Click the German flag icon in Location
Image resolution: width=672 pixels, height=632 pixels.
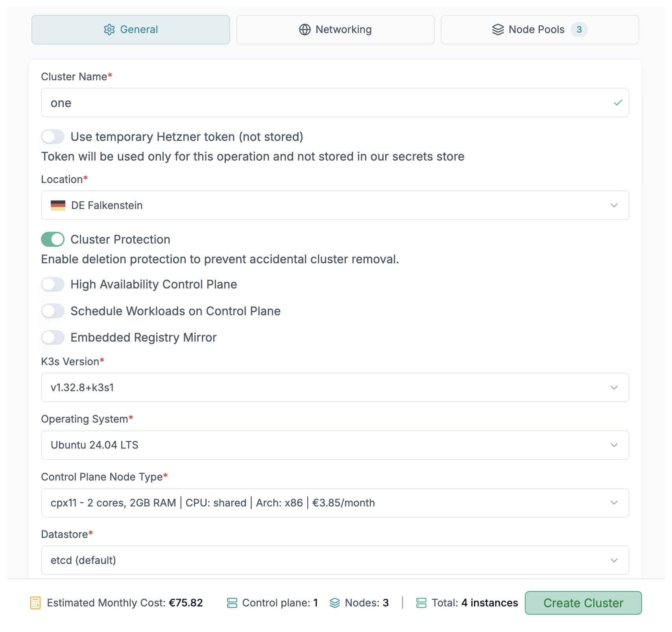[58, 205]
